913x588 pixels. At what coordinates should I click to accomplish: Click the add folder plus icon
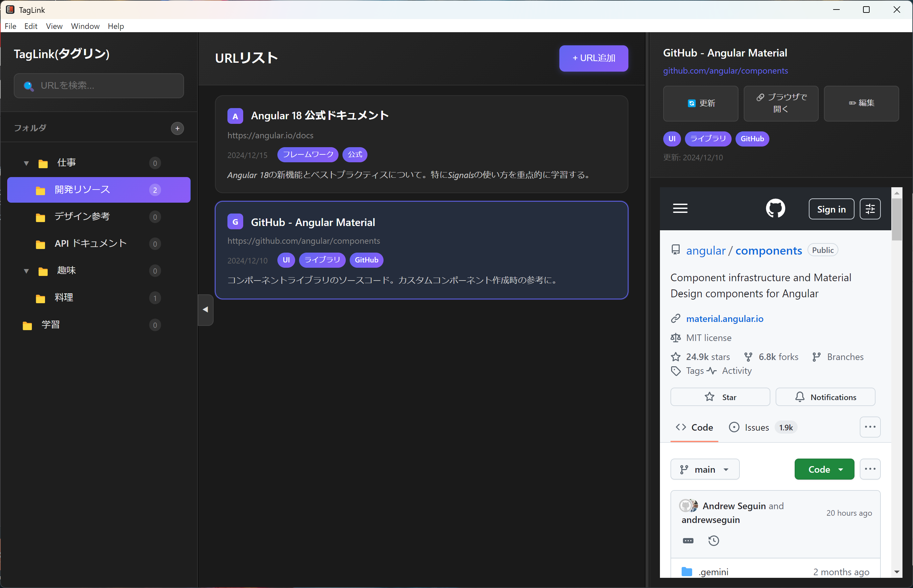177,128
